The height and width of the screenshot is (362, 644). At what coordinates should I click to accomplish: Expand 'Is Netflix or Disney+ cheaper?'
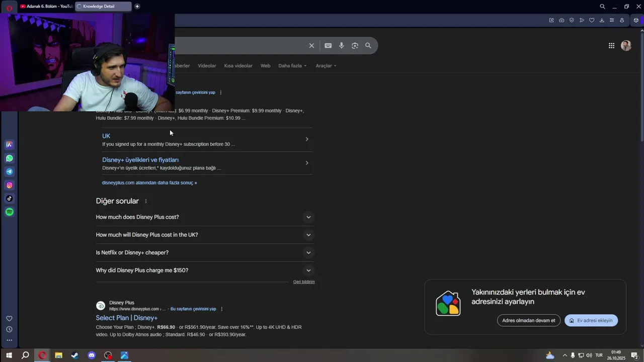tap(205, 252)
